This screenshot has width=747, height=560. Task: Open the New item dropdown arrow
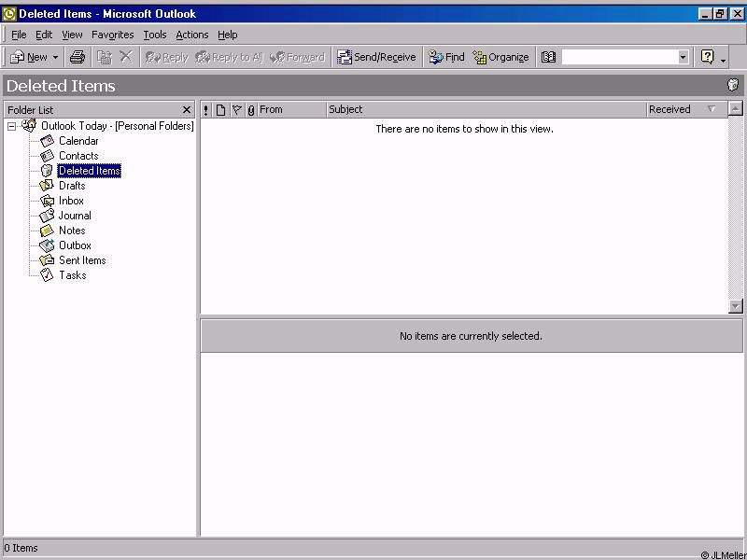coord(55,57)
